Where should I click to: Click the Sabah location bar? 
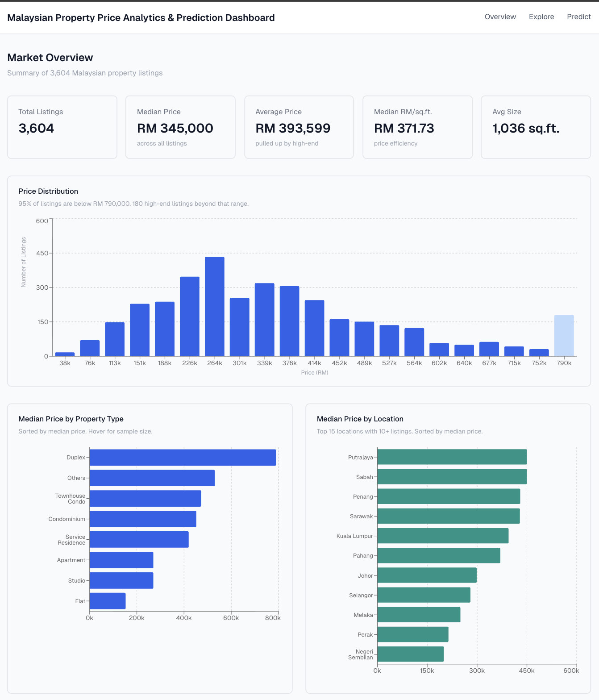452,477
